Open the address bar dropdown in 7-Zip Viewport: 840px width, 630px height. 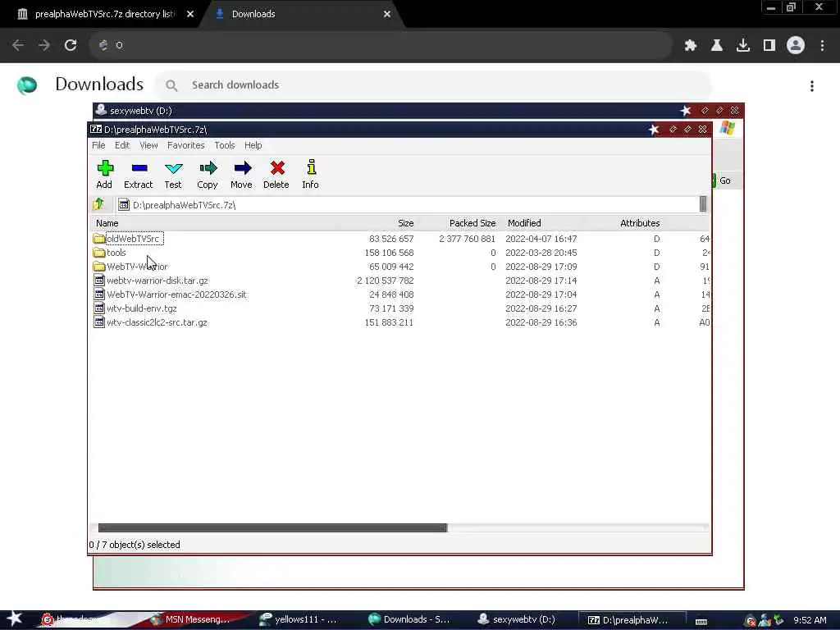click(703, 204)
